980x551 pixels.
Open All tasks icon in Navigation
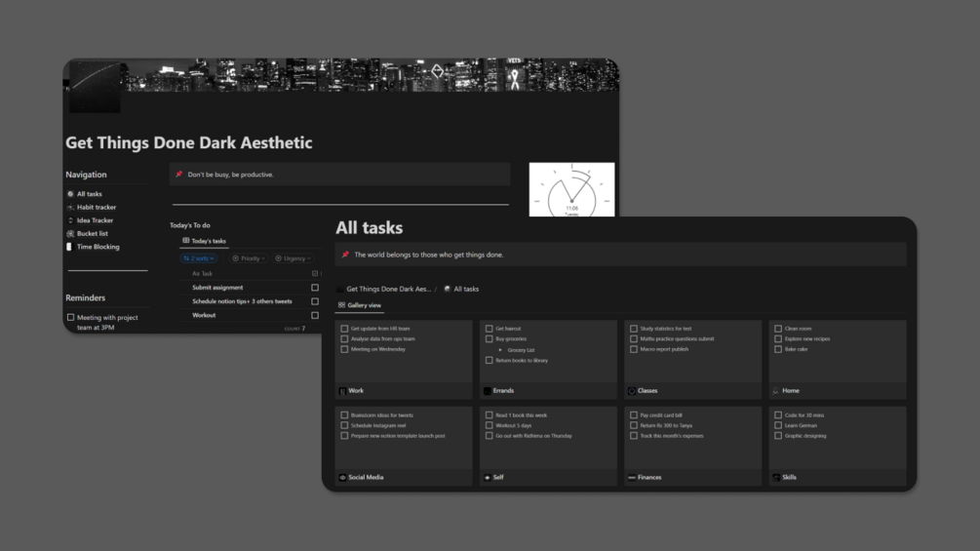[x=70, y=194]
